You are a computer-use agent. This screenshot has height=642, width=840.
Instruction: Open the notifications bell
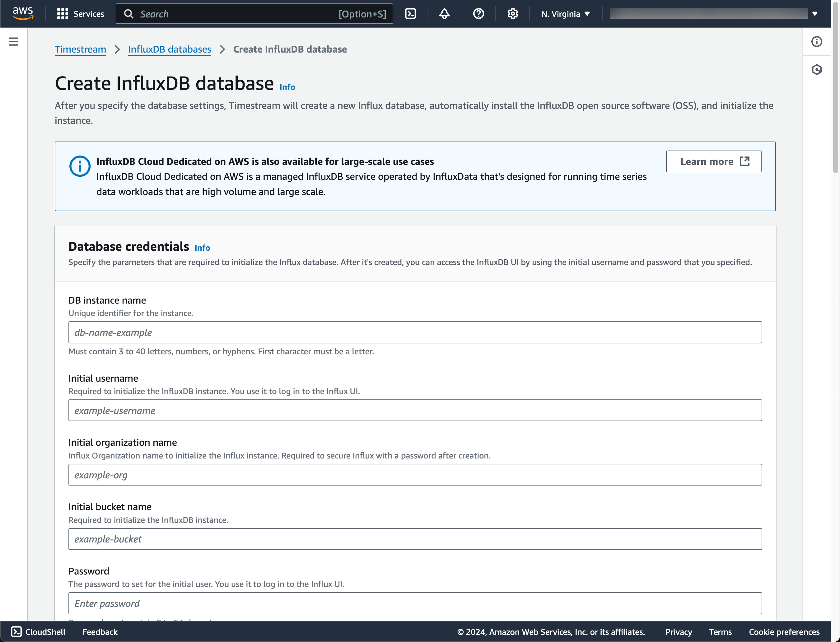444,14
